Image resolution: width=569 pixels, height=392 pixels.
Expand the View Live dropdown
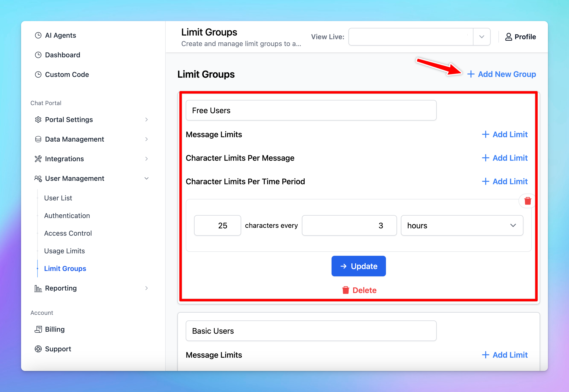coord(482,36)
